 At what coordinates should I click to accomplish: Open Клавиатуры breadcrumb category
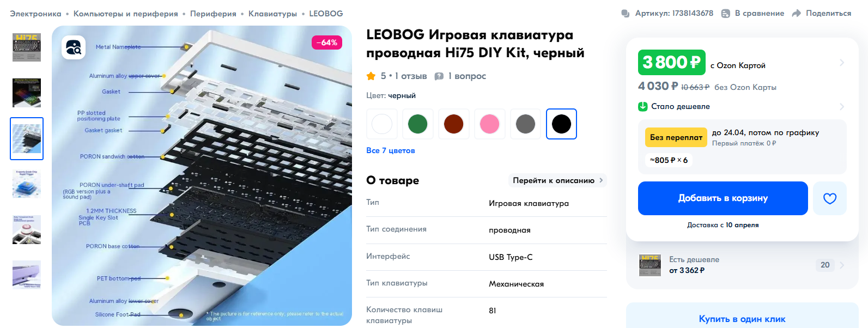[272, 14]
